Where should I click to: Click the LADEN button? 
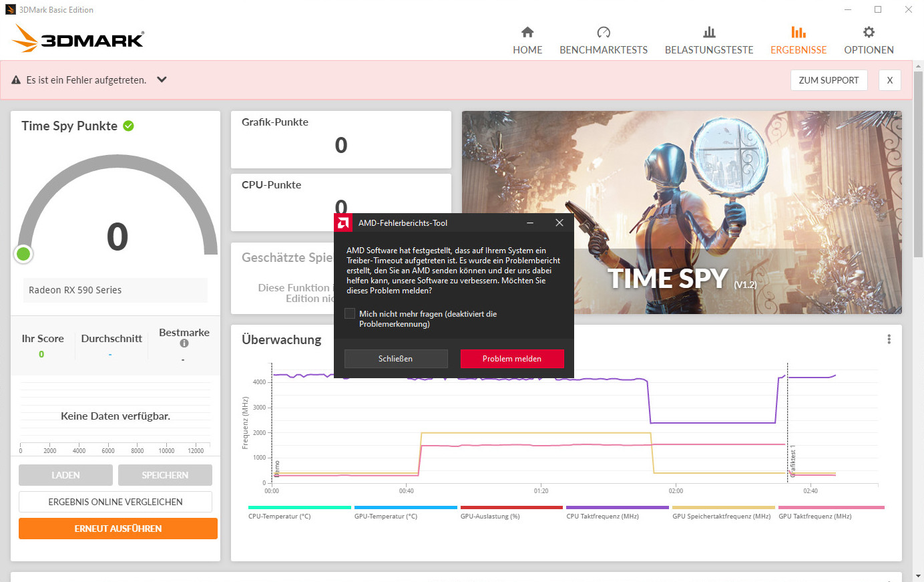(x=65, y=475)
